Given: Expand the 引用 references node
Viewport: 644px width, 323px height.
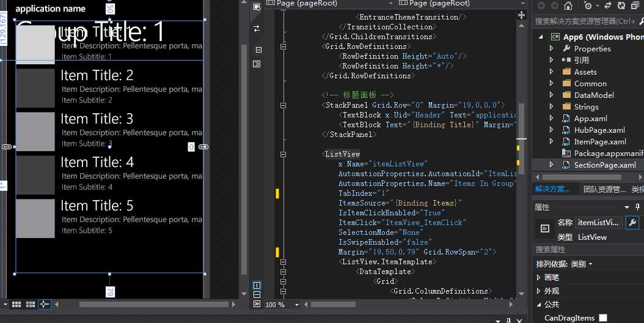Looking at the screenshot, I should pos(551,60).
